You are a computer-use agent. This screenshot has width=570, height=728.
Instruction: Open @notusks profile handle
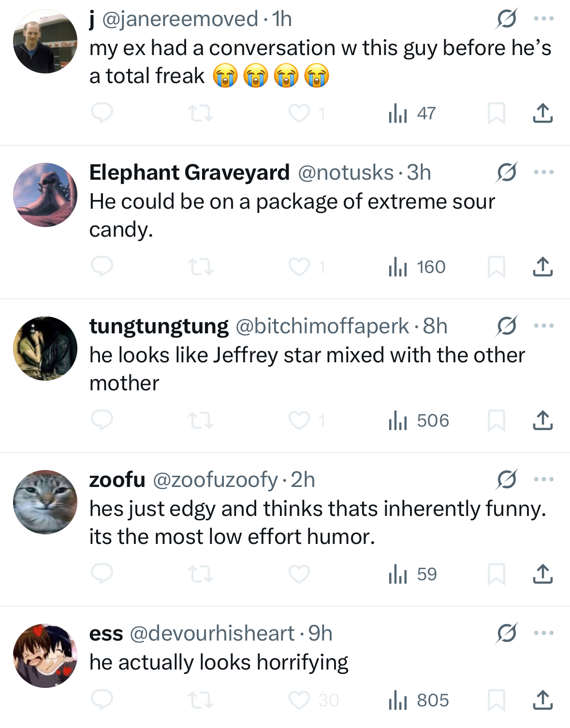[346, 172]
